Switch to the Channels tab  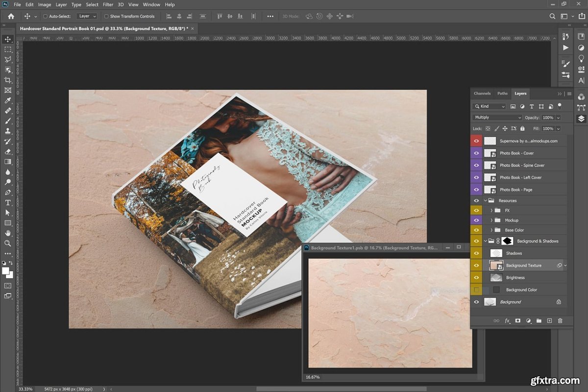[482, 93]
